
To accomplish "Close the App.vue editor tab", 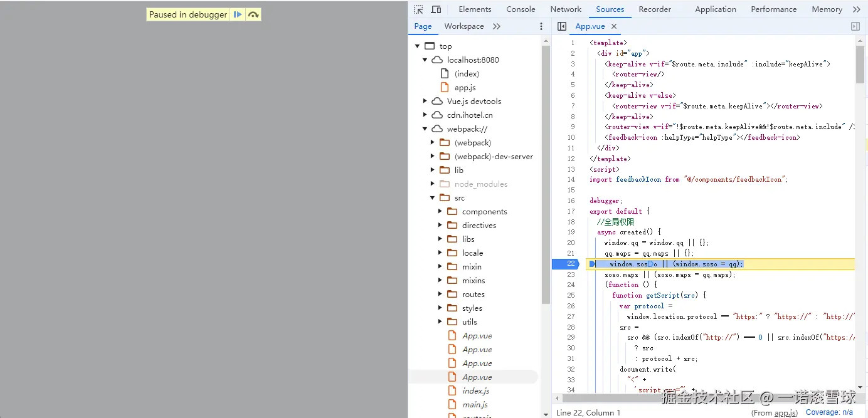I will (614, 26).
